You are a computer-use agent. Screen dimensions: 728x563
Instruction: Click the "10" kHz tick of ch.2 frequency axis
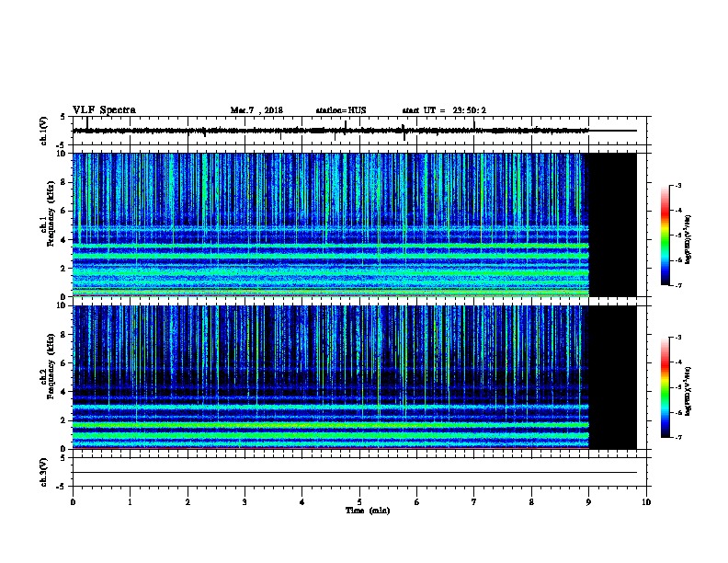62,305
